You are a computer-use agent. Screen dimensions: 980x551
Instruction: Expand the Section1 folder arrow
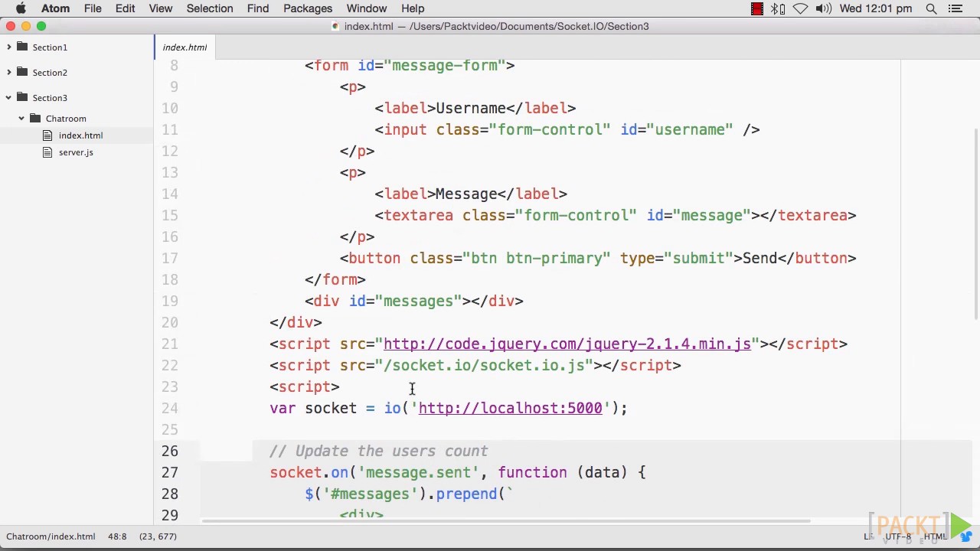(8, 47)
